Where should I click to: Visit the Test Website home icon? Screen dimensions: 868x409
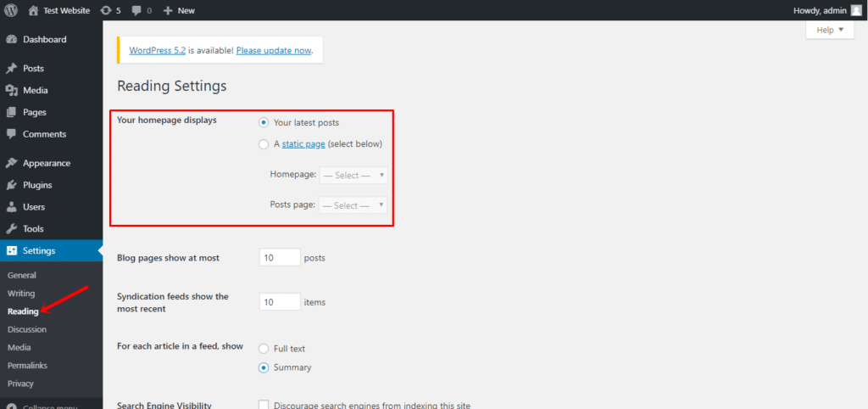pos(34,10)
